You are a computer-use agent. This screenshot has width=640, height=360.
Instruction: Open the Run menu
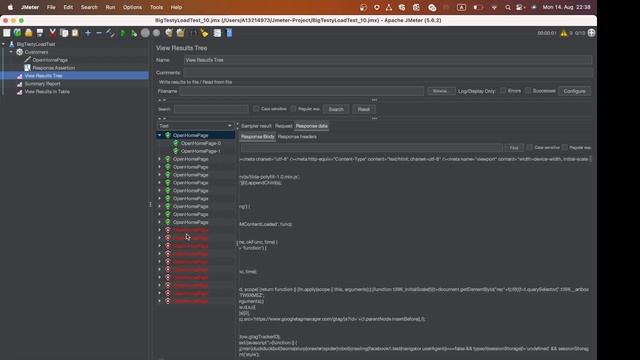110,7
